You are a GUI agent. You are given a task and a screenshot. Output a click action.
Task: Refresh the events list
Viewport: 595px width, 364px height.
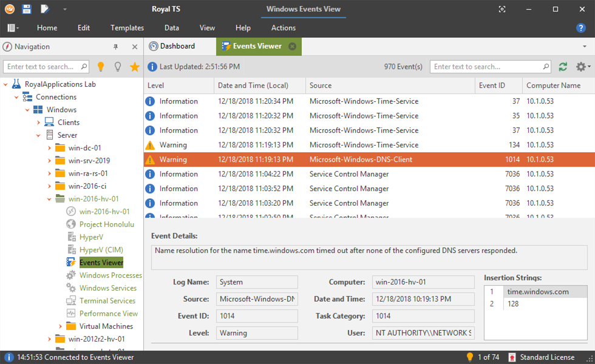pyautogui.click(x=563, y=67)
